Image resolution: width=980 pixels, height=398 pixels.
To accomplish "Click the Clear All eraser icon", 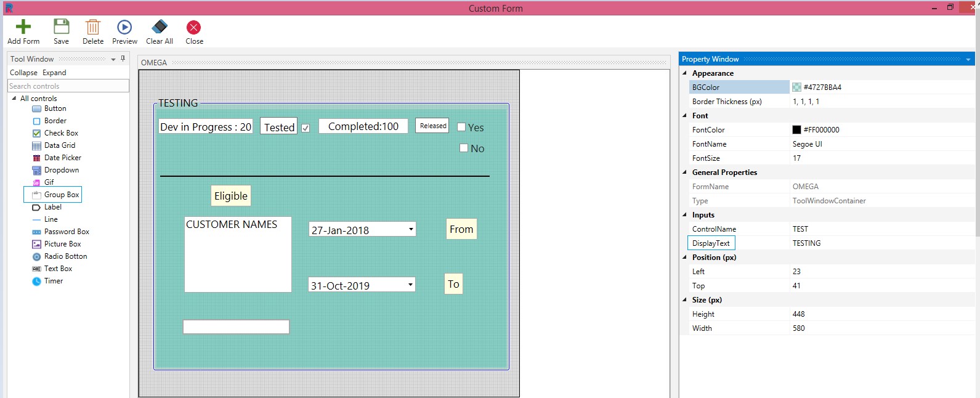I will [160, 27].
